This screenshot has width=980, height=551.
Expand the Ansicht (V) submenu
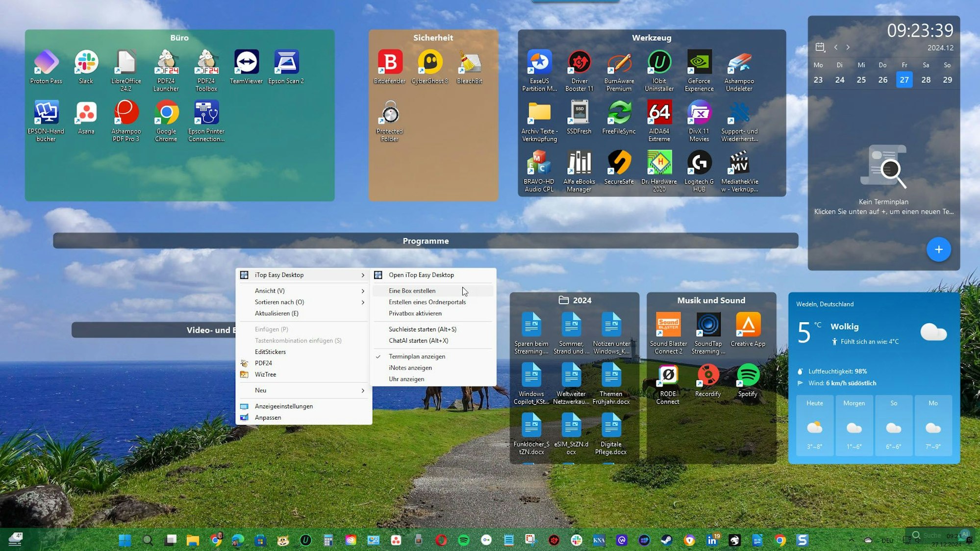tap(269, 290)
